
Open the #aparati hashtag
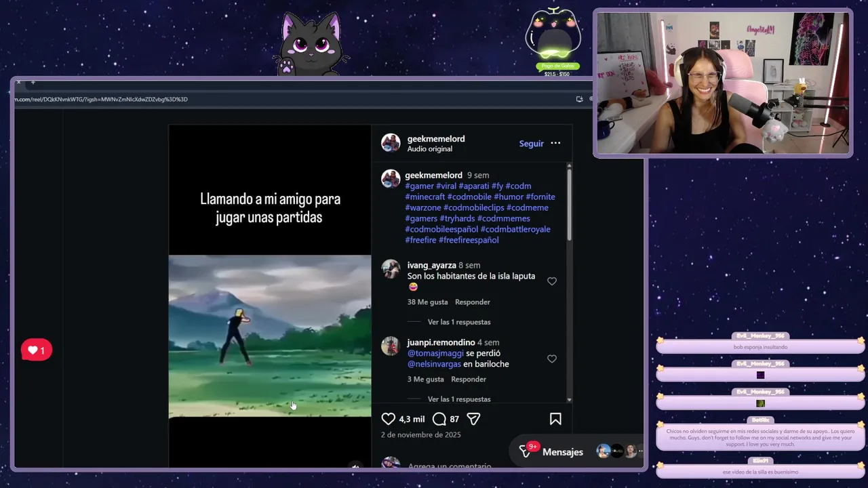[x=473, y=186]
